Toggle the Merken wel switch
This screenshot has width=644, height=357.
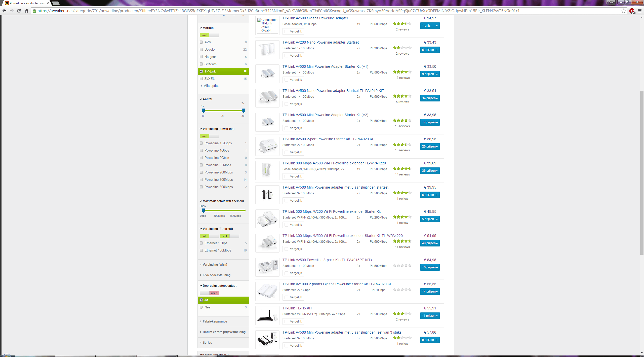pos(209,35)
